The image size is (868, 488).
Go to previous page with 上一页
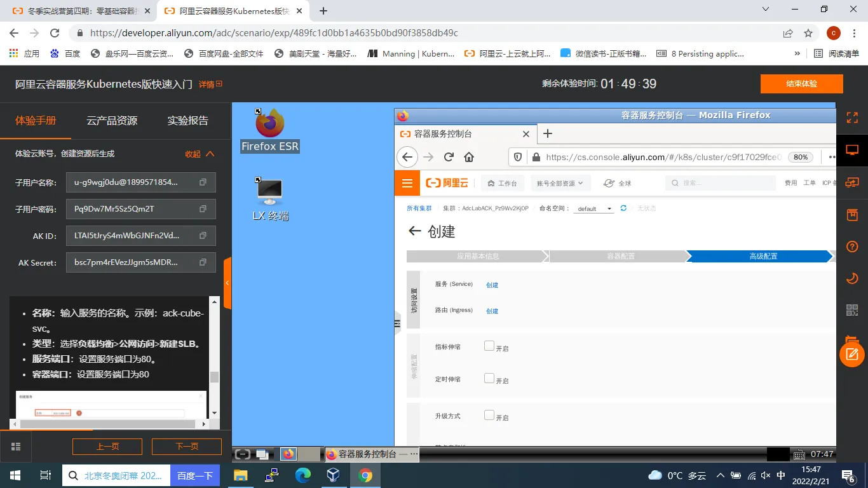tap(107, 446)
